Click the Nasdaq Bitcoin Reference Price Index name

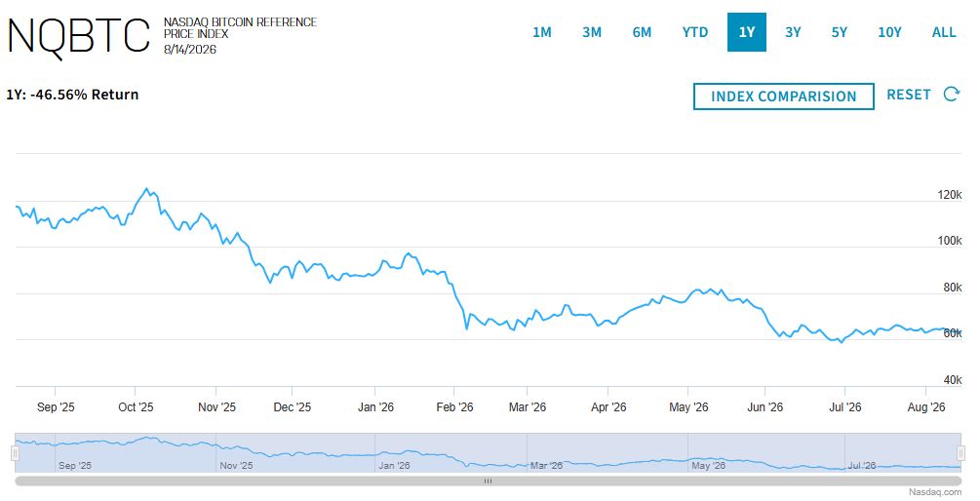point(240,28)
